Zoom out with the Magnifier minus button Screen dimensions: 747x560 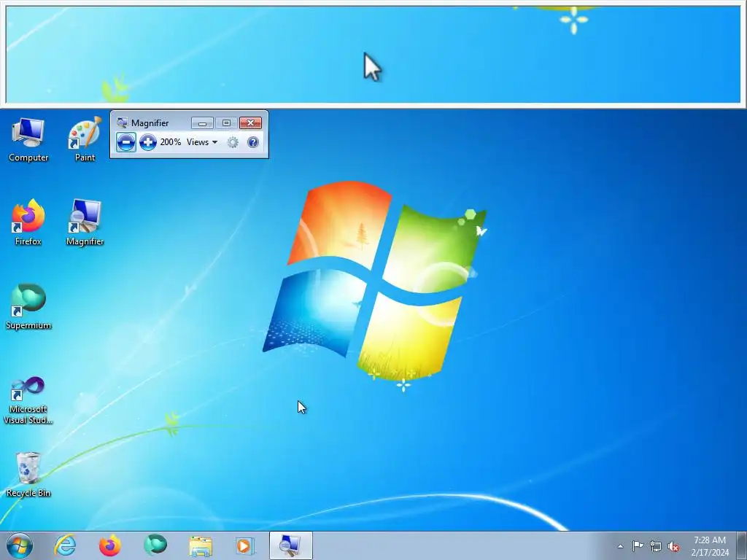click(125, 142)
